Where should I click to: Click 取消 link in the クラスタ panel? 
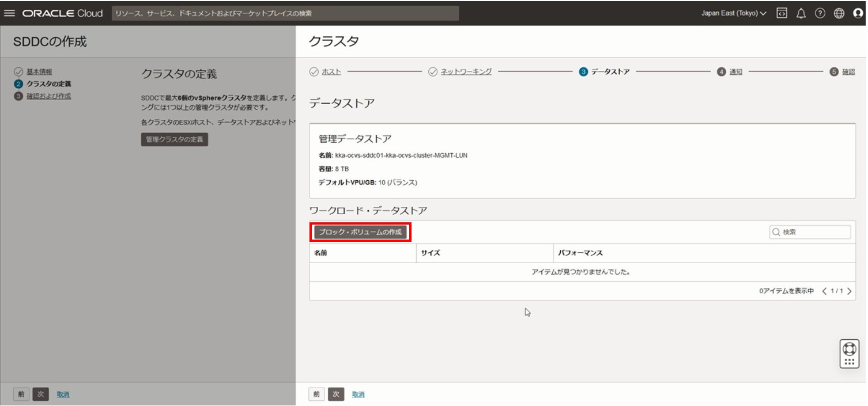358,394
